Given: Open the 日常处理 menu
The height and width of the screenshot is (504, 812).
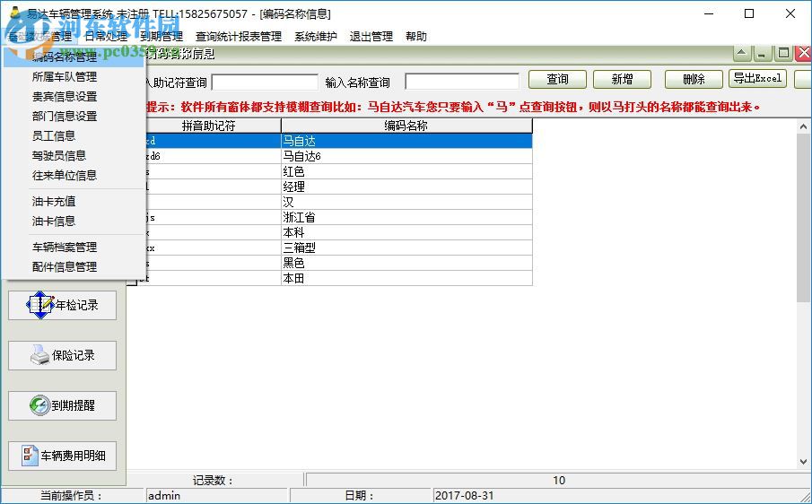Looking at the screenshot, I should pos(106,36).
